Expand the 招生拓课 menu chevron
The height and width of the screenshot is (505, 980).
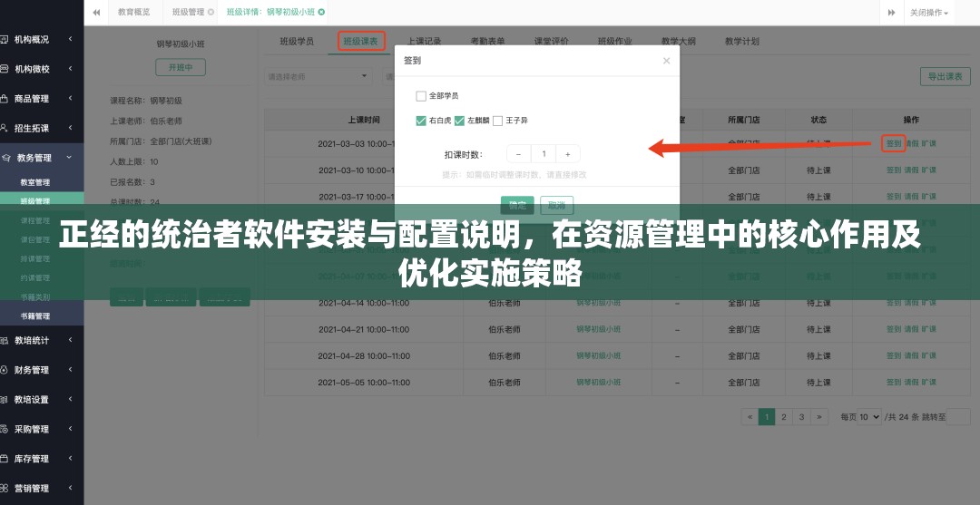click(x=70, y=128)
